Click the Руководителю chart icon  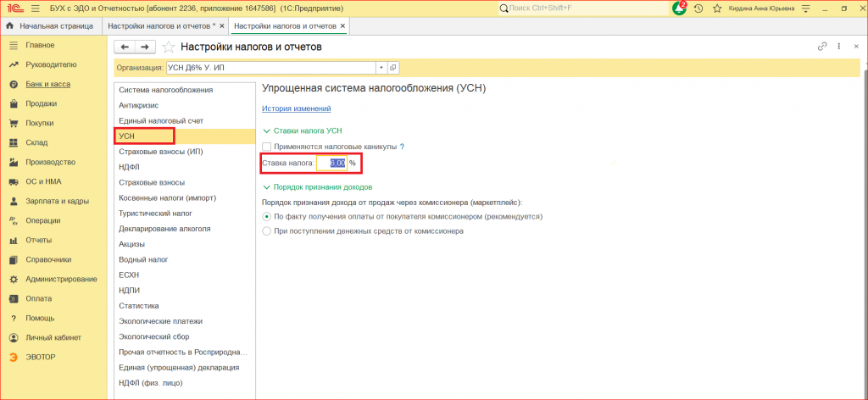tap(14, 64)
